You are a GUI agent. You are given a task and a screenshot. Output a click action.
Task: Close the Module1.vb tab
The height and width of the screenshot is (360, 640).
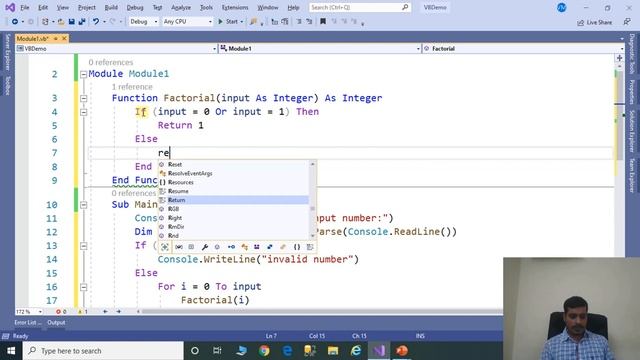(64, 38)
